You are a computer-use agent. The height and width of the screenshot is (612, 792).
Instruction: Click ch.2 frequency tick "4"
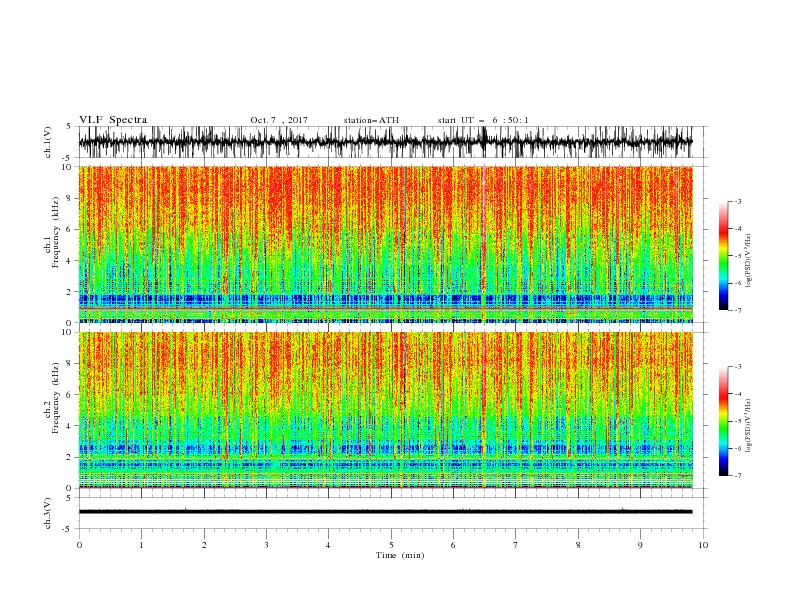[x=70, y=426]
